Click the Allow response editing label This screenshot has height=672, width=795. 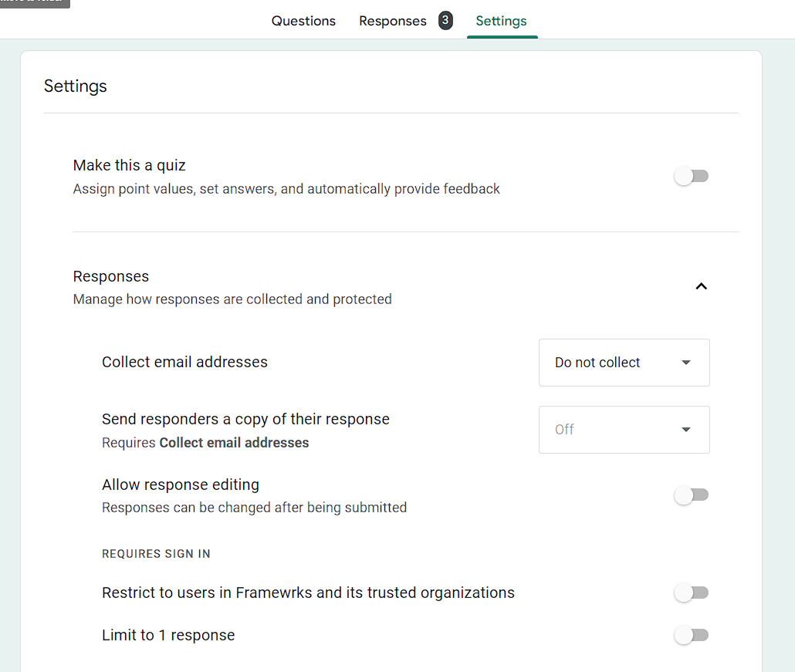181,485
